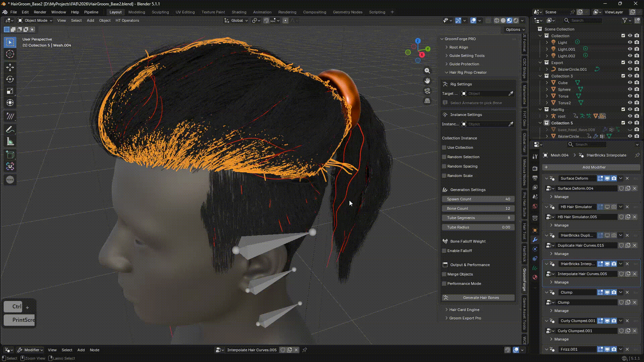Activate the Rotate tool
Viewport: 644px width, 362px height.
pyautogui.click(x=10, y=79)
